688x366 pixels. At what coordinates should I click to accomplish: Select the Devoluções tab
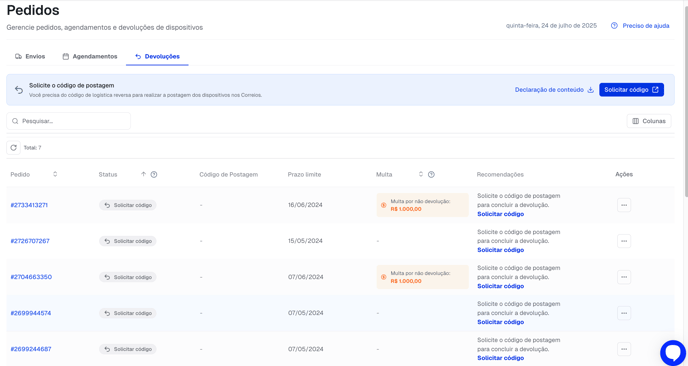pos(157,57)
